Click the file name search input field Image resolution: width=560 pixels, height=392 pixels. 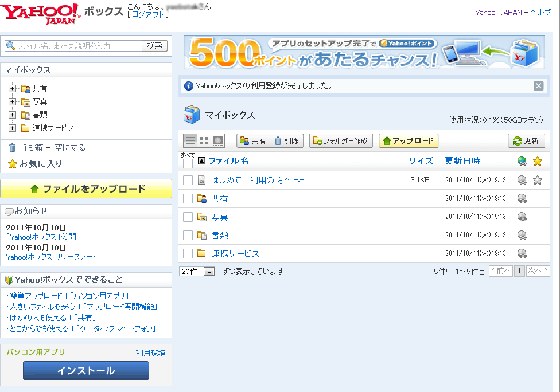(x=73, y=46)
